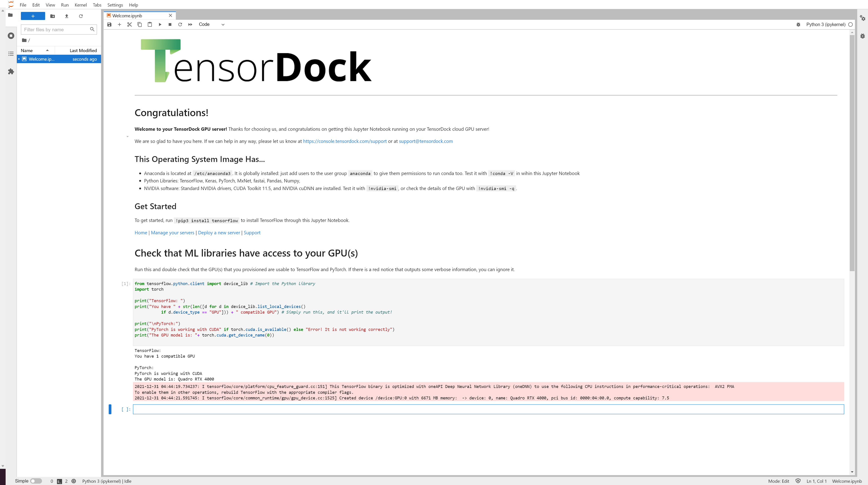Viewport: 868px width, 485px height.
Task: Click the blue New Launcher plus button
Action: pyautogui.click(x=33, y=16)
